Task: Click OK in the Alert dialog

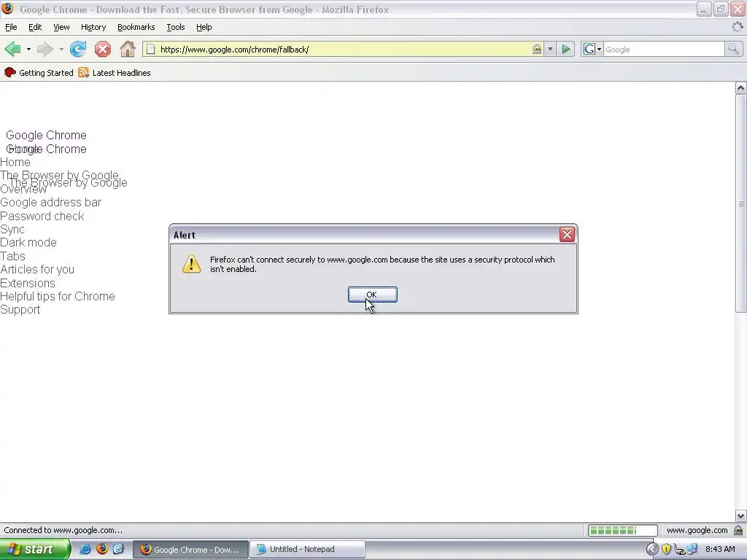Action: (x=373, y=295)
